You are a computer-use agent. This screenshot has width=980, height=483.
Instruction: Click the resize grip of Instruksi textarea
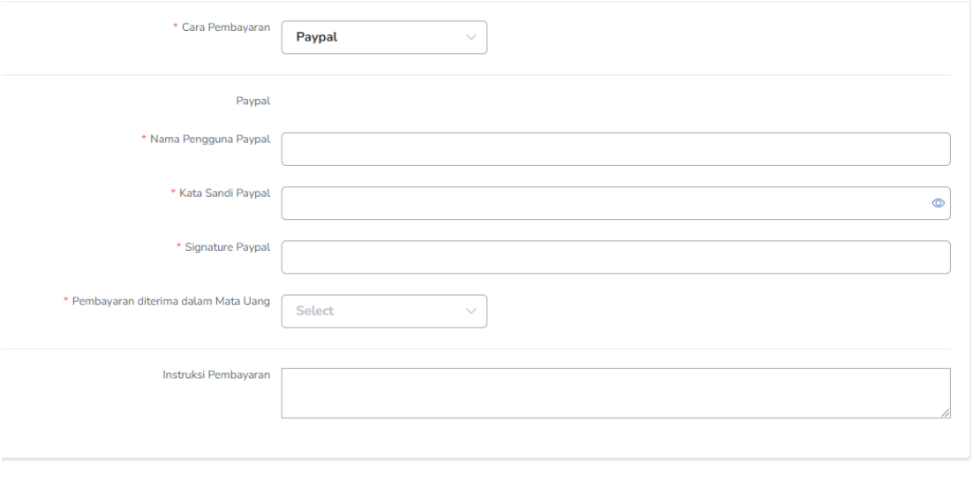click(945, 412)
